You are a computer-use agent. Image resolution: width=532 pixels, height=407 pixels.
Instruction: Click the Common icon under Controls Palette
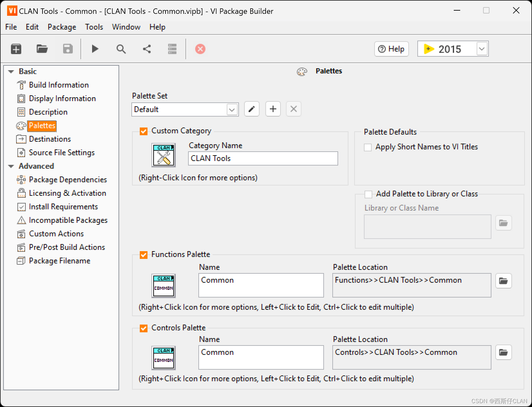pos(163,357)
